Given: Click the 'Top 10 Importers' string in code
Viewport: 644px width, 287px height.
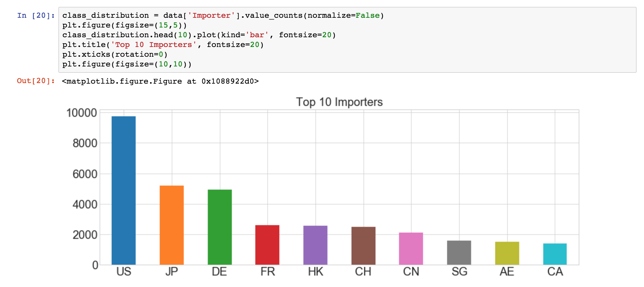Looking at the screenshot, I should [154, 45].
